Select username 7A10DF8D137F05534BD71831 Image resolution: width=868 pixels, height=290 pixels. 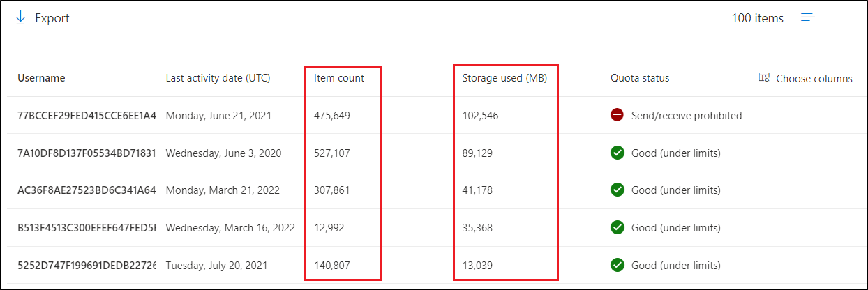tap(87, 153)
